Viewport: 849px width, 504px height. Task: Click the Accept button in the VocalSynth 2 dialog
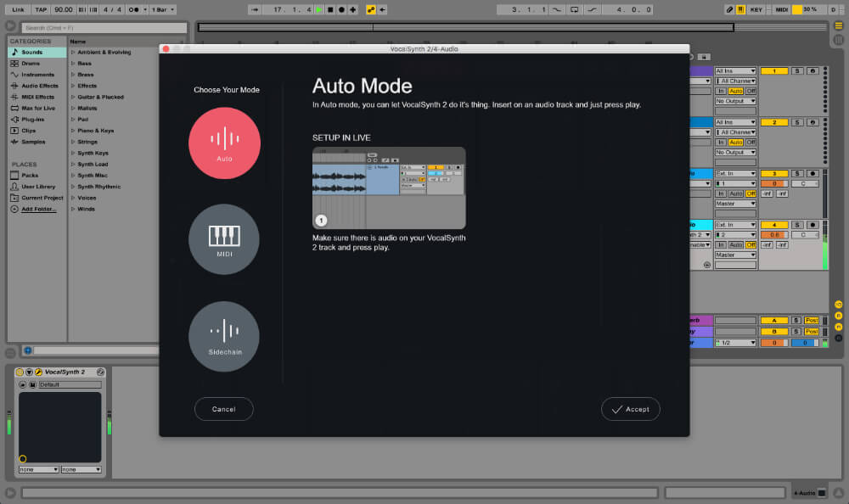click(x=631, y=409)
